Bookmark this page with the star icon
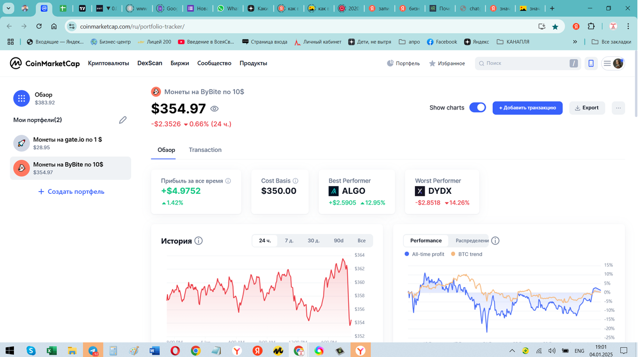Viewport: 644px width, 357px height. [555, 26]
